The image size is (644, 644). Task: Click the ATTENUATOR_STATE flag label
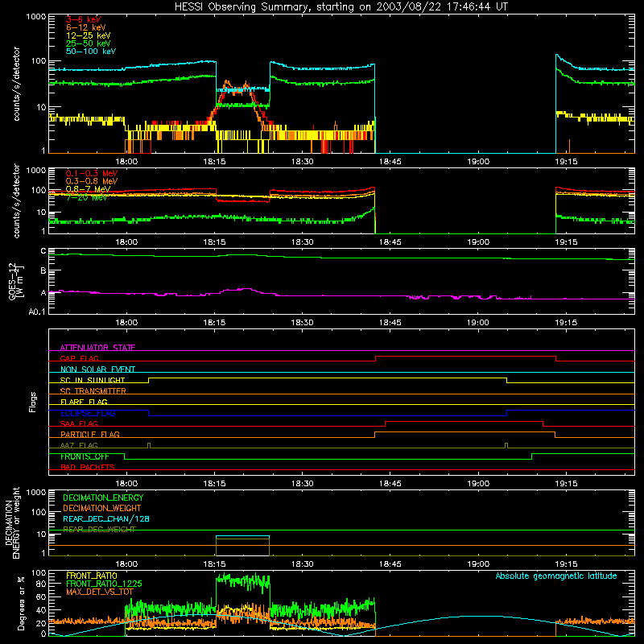point(97,348)
